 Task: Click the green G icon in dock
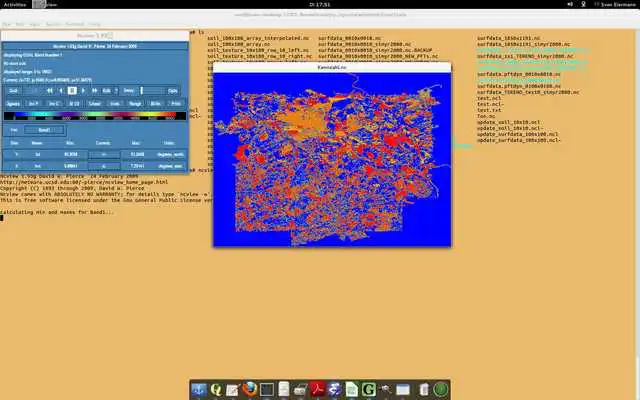[368, 389]
